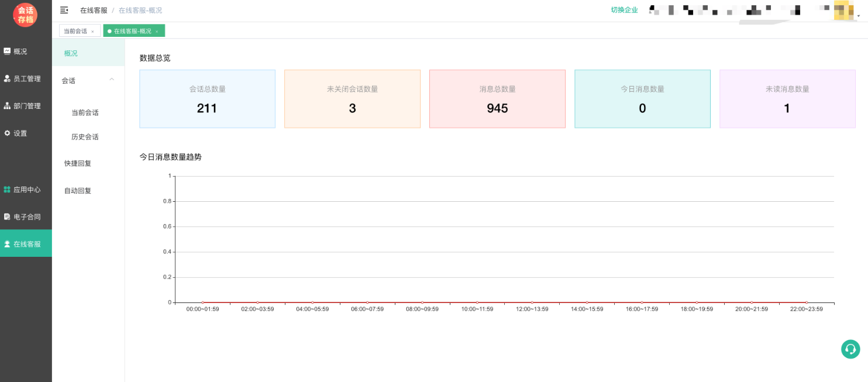Viewport: 868px width, 382px height.
Task: Open 部门管理 section
Action: click(x=26, y=106)
